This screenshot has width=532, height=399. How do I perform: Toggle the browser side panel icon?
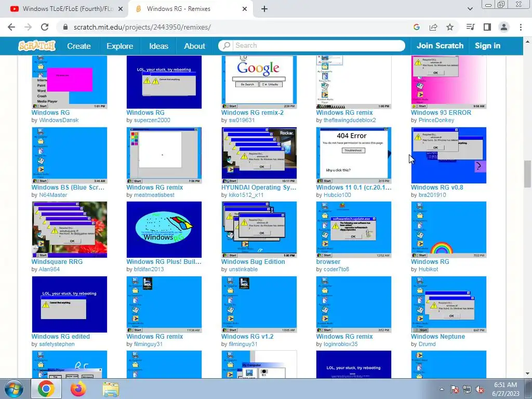click(487, 27)
